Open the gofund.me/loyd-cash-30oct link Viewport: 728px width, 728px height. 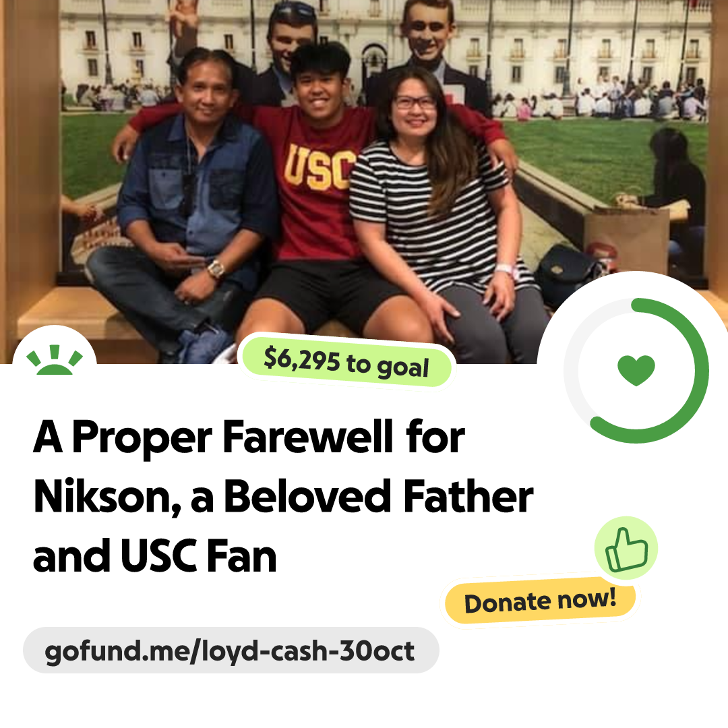[231, 650]
